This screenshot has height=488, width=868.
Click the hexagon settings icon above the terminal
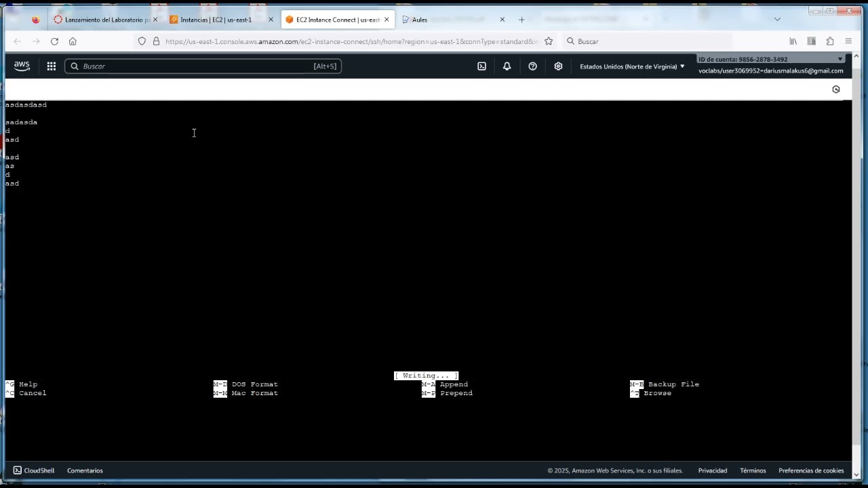(x=836, y=89)
